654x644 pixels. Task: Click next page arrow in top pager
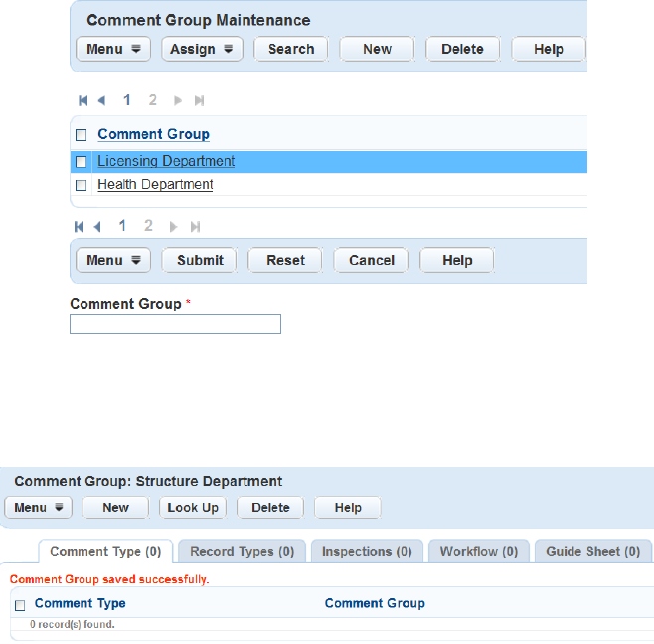178,100
